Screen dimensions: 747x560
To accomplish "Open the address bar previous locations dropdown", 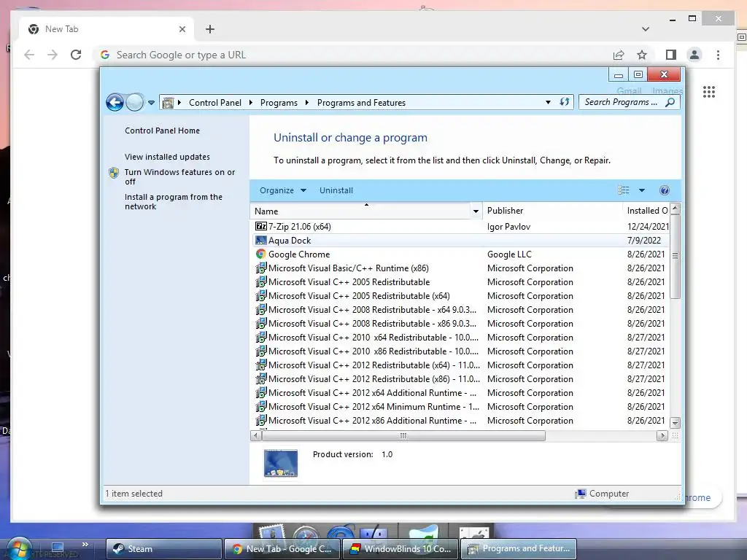I will coord(548,102).
